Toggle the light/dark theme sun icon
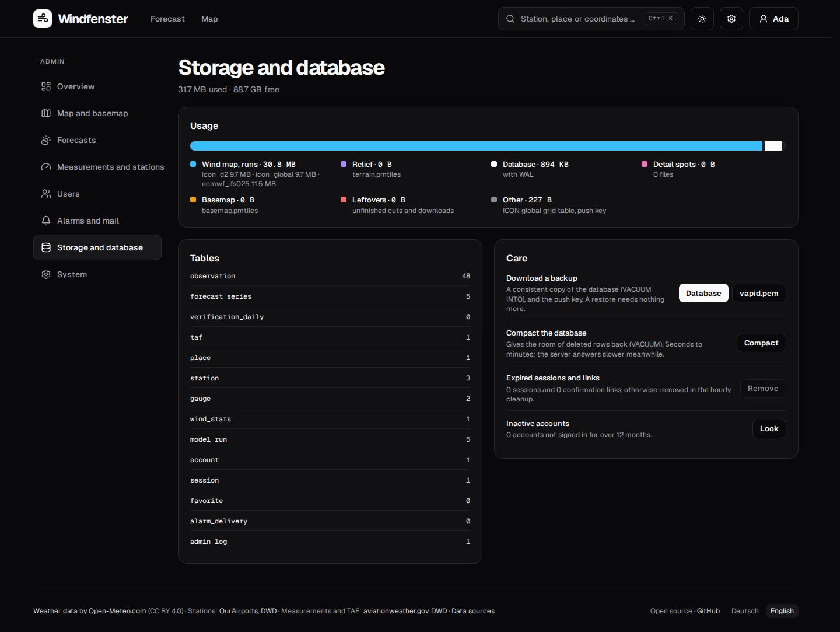The image size is (840, 632). pyautogui.click(x=702, y=19)
